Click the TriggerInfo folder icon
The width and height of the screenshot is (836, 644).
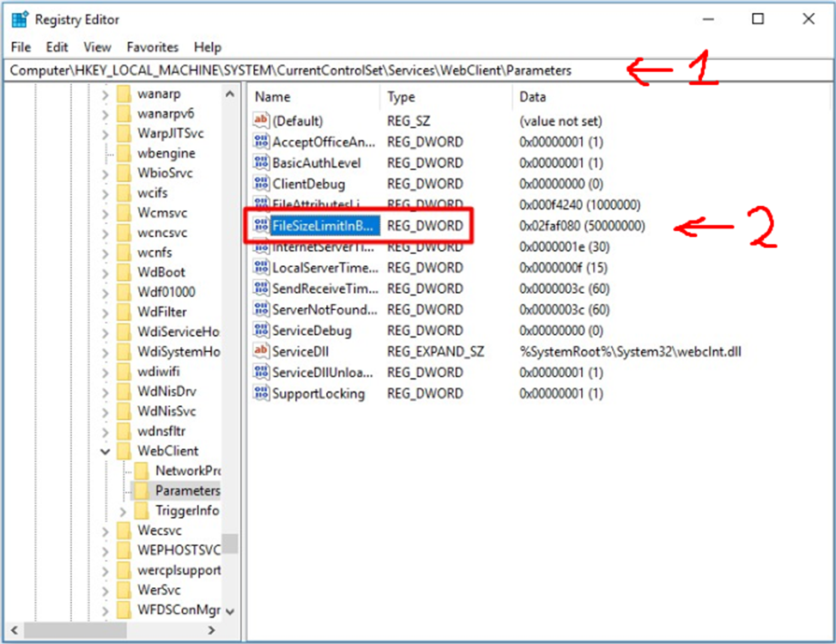142,511
